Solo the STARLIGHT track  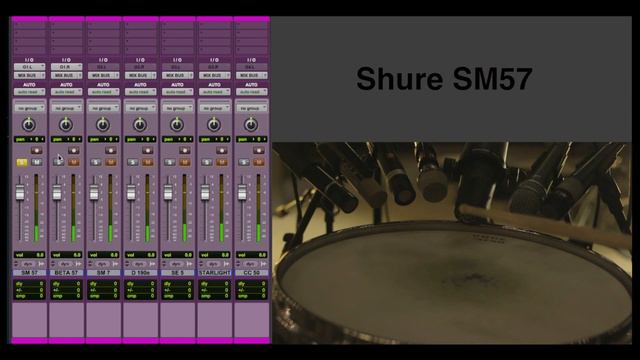[207, 162]
